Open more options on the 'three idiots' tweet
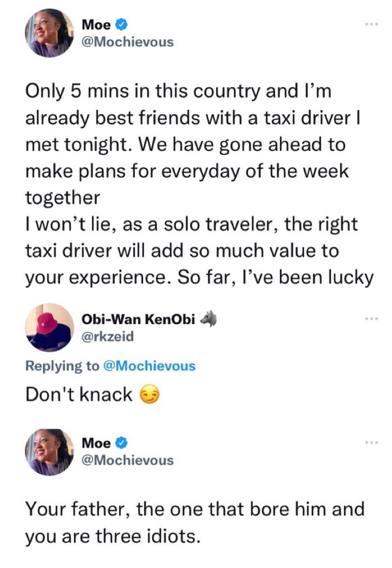 coord(370,442)
